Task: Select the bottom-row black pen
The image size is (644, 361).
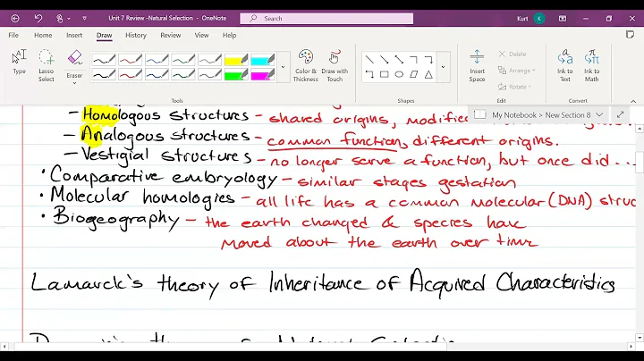Action: tap(104, 74)
